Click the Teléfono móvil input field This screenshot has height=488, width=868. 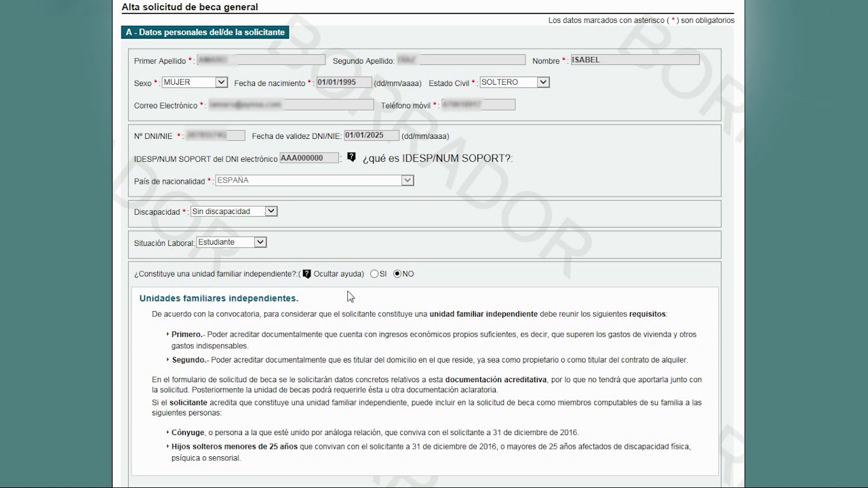(478, 104)
